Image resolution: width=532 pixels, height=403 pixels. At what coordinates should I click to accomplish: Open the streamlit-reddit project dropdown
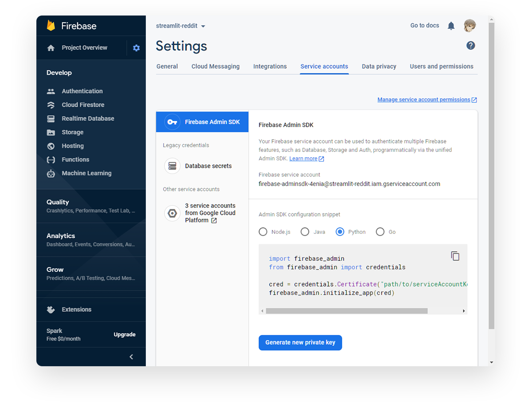(180, 26)
